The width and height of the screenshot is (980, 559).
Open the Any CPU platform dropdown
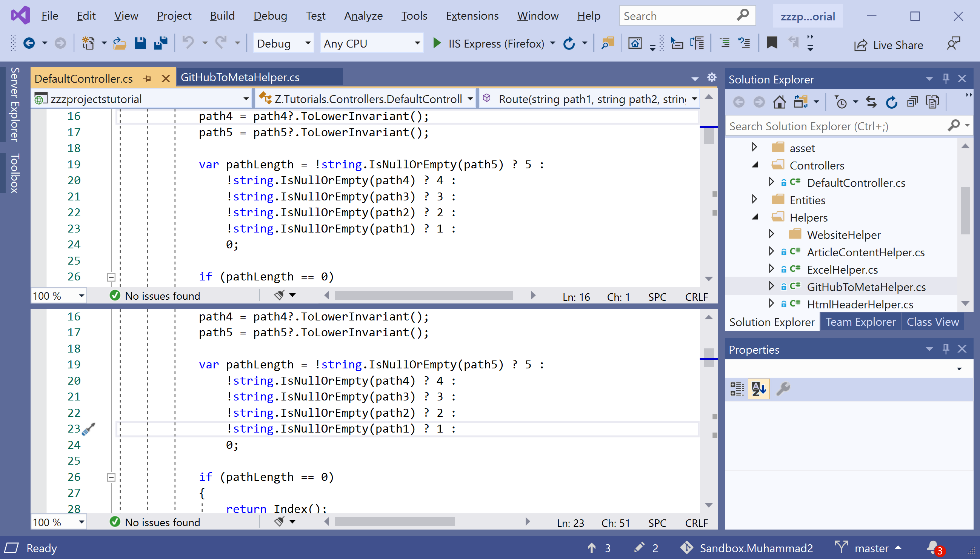tap(371, 43)
